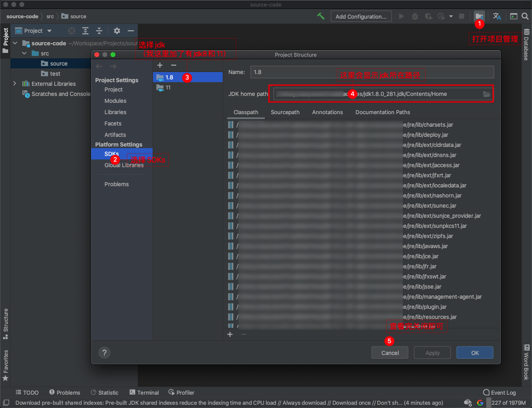Viewport: 532px width, 408px height.
Task: Click the Google icon in status bar
Action: 480,403
